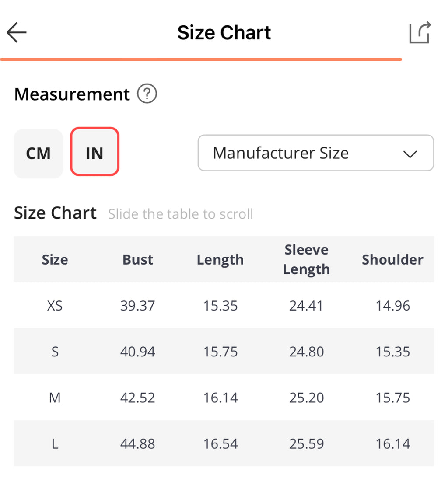Click the Size column header

click(55, 259)
